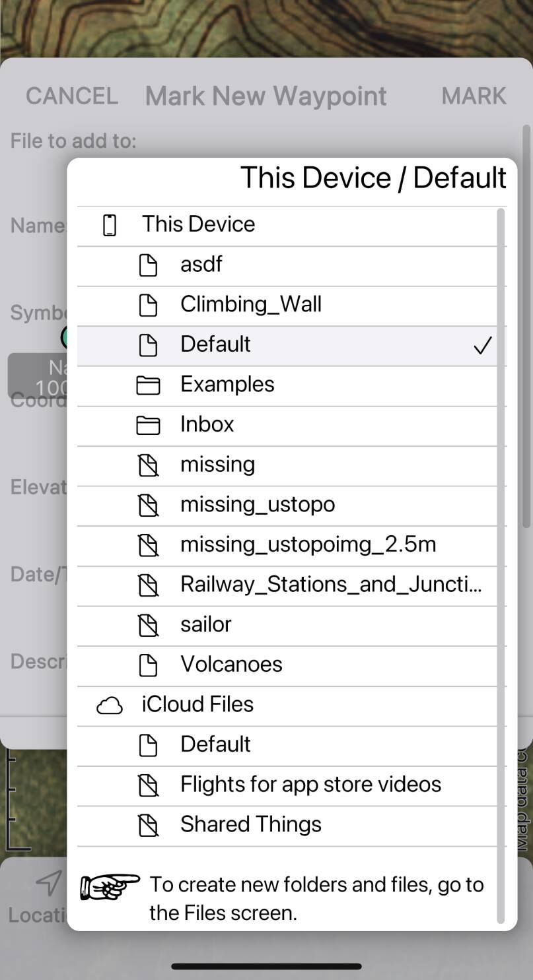Image resolution: width=533 pixels, height=980 pixels.
Task: Pick the Railway_Stations_and_Juncti… file entry
Action: pyautogui.click(x=330, y=585)
